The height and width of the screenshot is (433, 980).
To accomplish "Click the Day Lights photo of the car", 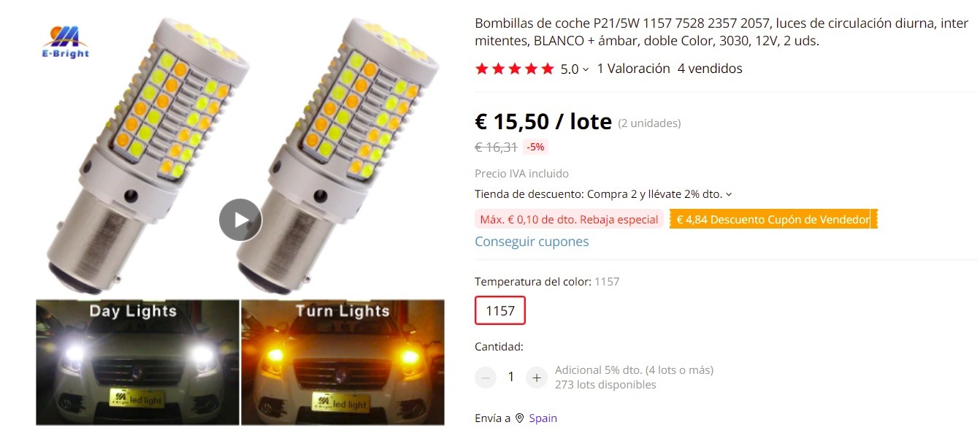I will click(137, 362).
